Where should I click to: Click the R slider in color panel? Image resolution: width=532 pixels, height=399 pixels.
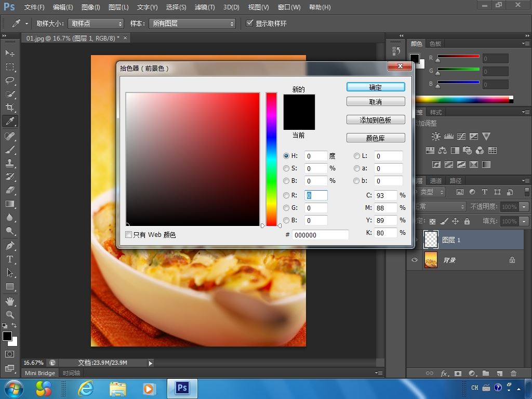pyautogui.click(x=458, y=56)
